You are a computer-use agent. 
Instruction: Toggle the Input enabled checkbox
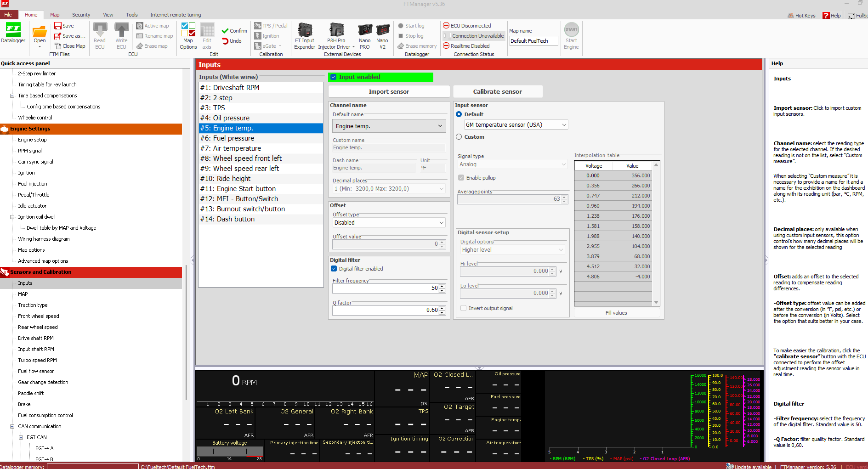coord(334,77)
